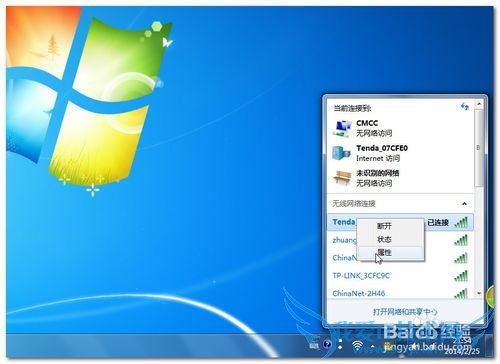Choose 属性 from the context menu
500x364 pixels.
pos(391,252)
